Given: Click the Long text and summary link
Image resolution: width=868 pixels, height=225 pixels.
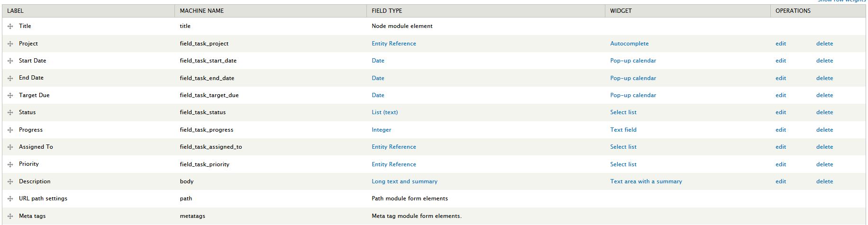Looking at the screenshot, I should 404,181.
